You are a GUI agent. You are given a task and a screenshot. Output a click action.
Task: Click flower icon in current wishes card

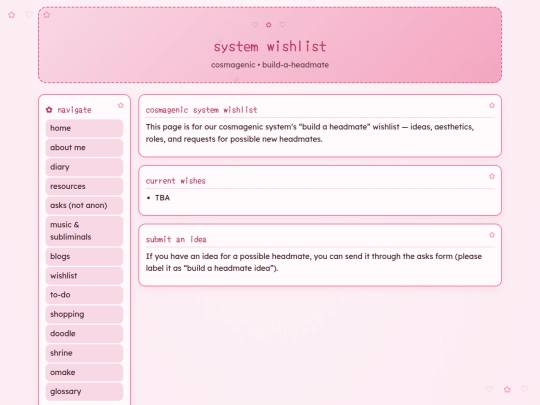point(492,176)
